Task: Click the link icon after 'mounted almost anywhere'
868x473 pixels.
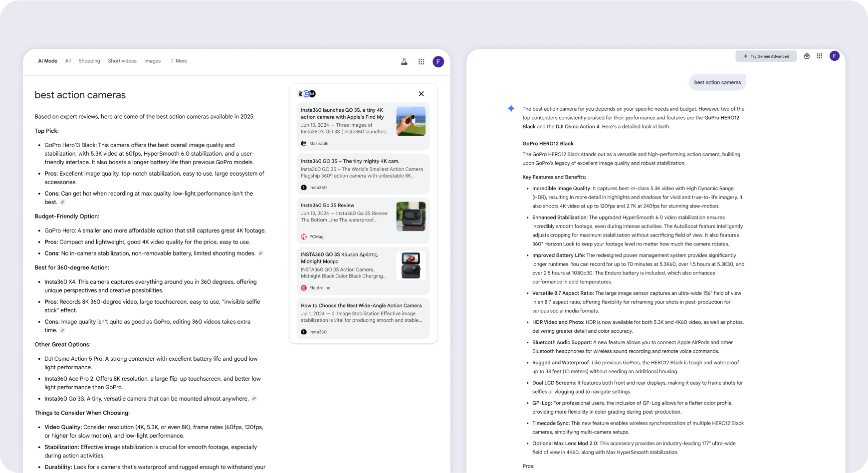Action: pos(254,399)
